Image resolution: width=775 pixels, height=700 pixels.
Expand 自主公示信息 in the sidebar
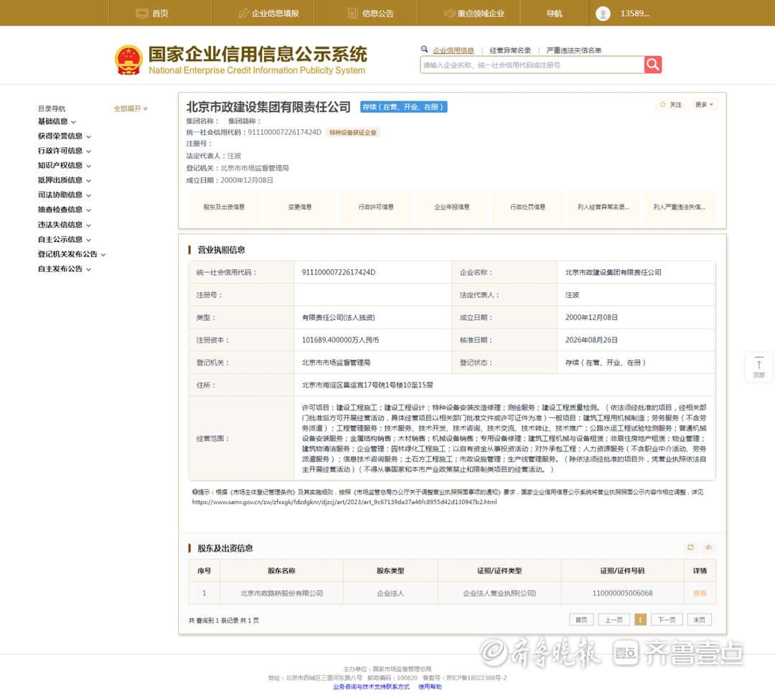click(65, 239)
